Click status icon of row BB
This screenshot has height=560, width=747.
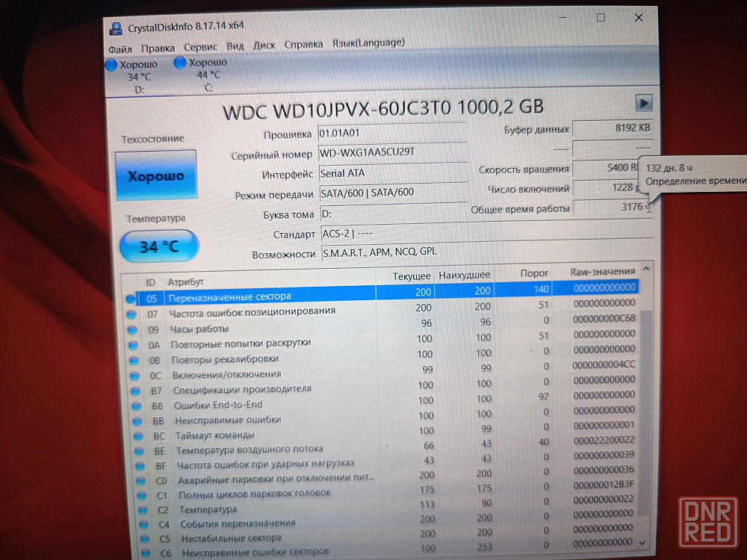(137, 421)
